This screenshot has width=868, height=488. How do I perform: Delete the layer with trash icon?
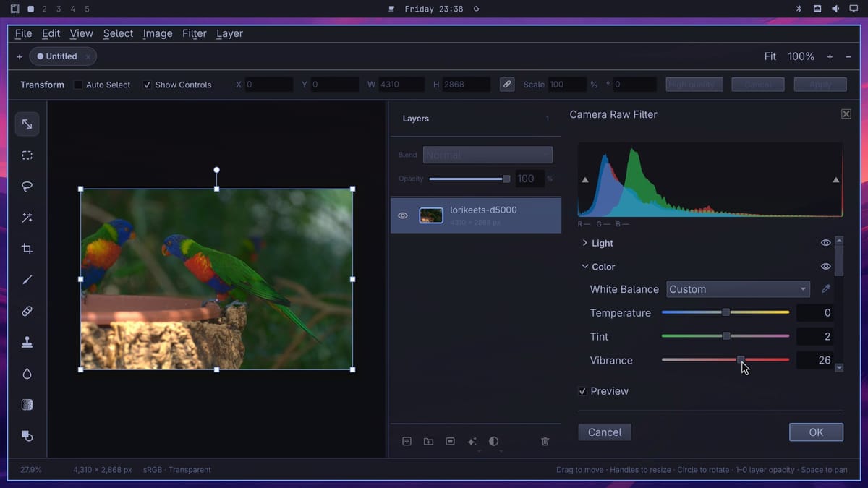coord(545,441)
